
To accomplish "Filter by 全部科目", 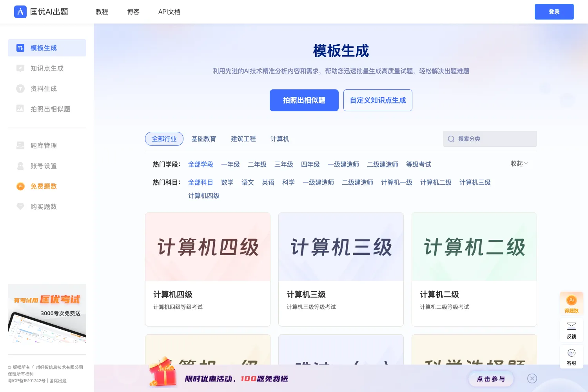I will click(201, 182).
